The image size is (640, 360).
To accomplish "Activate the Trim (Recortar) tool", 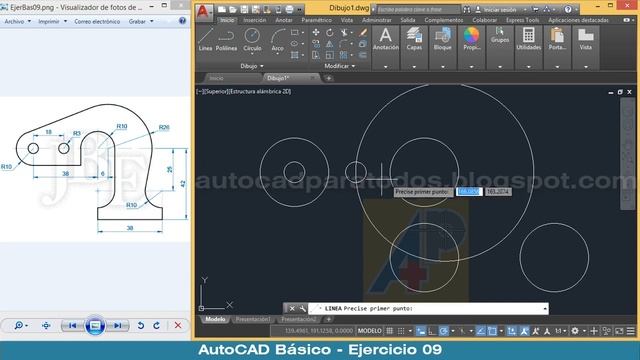I will coord(344,32).
